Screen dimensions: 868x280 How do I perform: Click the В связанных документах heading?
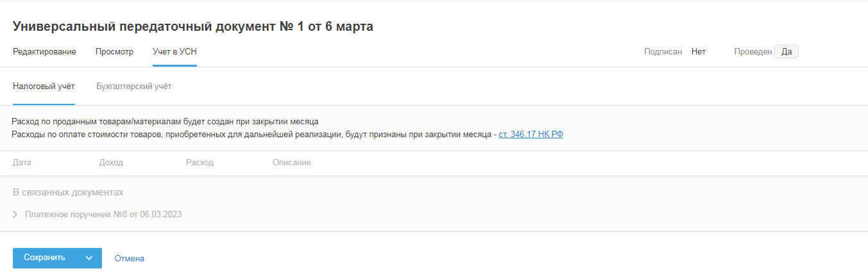coord(68,192)
